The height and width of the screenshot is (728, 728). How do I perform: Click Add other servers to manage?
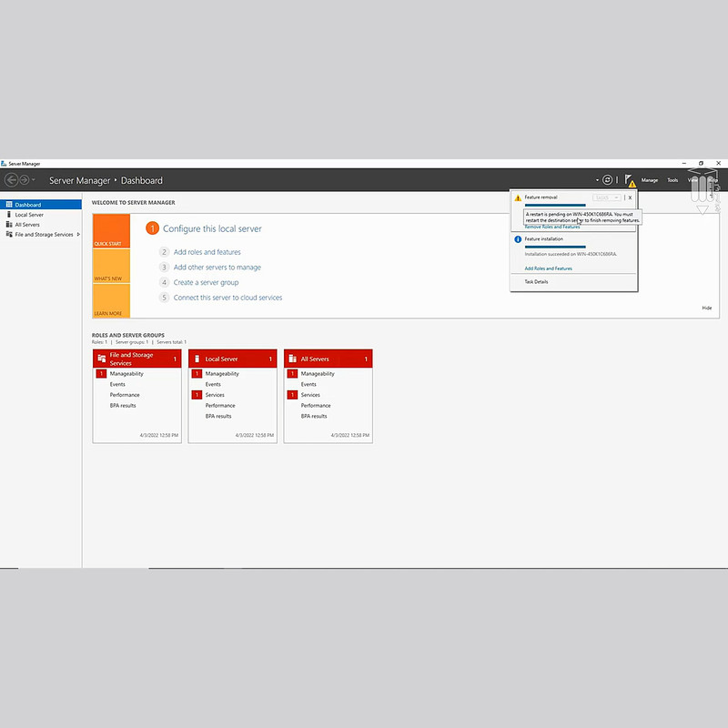(217, 268)
